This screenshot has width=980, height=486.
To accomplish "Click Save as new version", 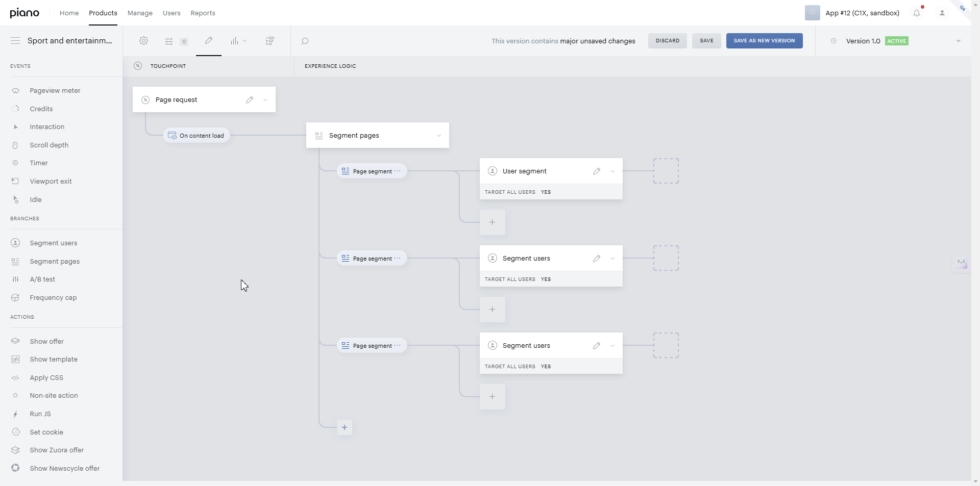I will [764, 41].
